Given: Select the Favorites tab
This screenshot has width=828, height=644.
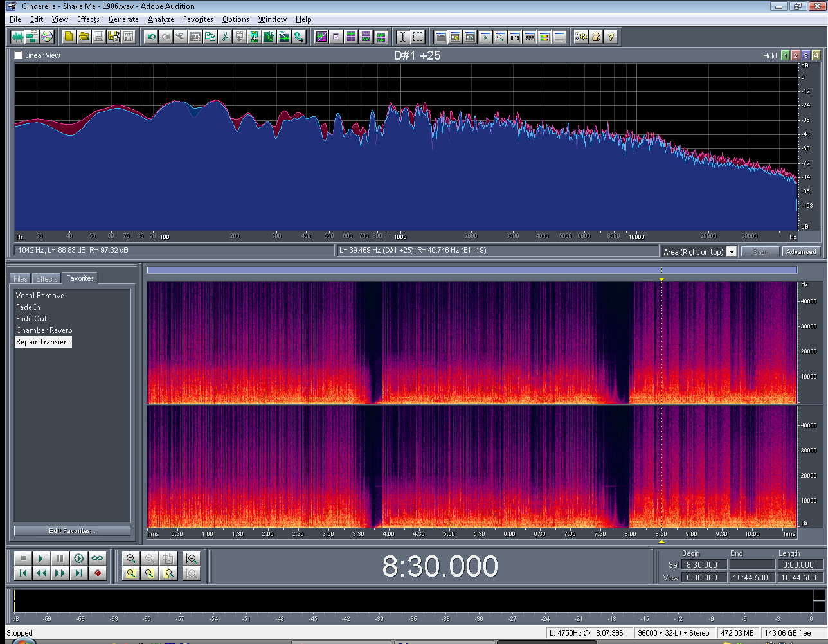Looking at the screenshot, I should click(x=80, y=278).
